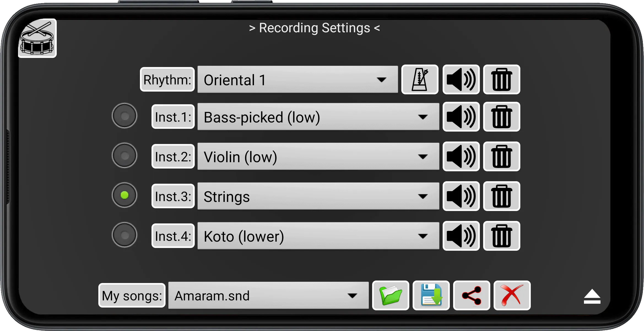Adjust volume for Bass-picked (low) instrument
The image size is (644, 331).
pos(461,117)
